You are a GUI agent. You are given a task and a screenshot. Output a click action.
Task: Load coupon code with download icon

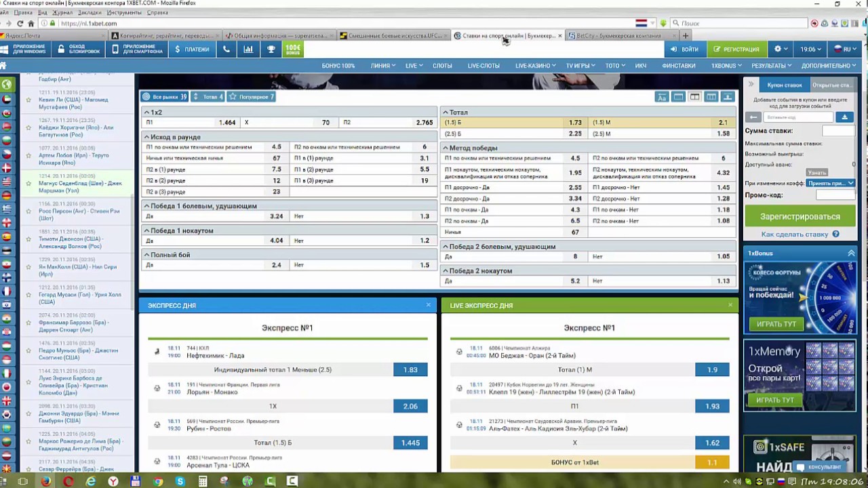[844, 117]
